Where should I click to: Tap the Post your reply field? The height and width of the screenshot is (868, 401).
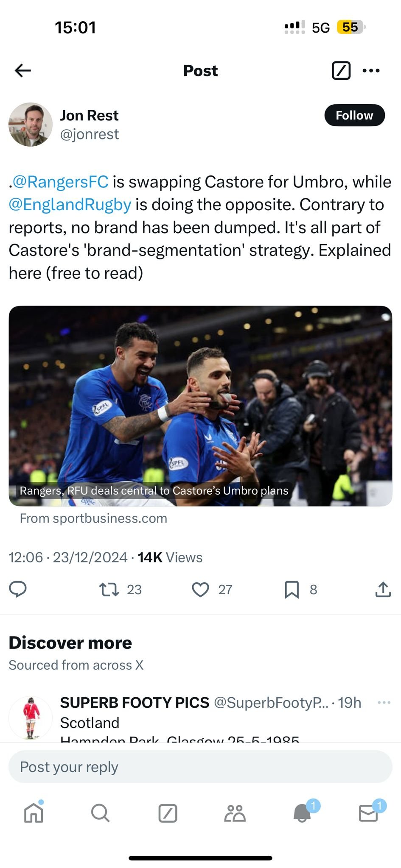pyautogui.click(x=200, y=767)
